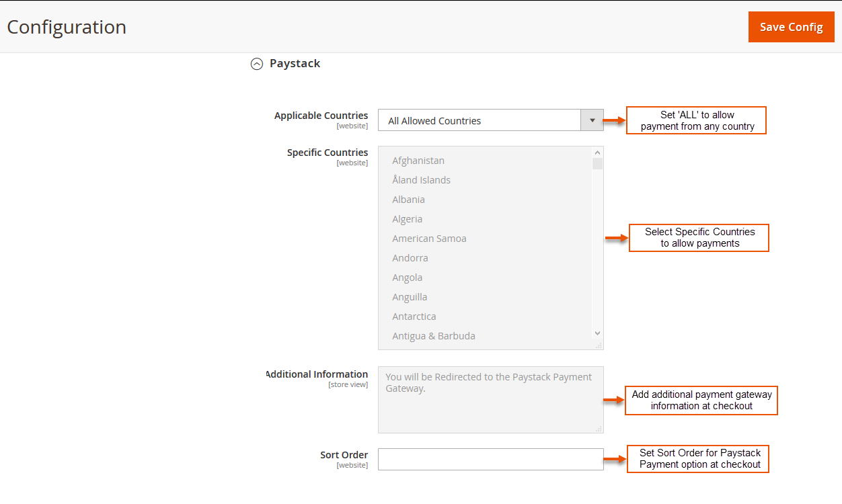Click the country list scroll down arrow
Screen dimensions: 842x504
click(x=597, y=333)
